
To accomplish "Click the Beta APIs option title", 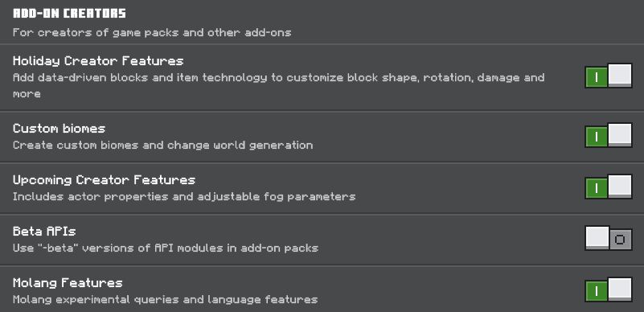I will tap(44, 232).
